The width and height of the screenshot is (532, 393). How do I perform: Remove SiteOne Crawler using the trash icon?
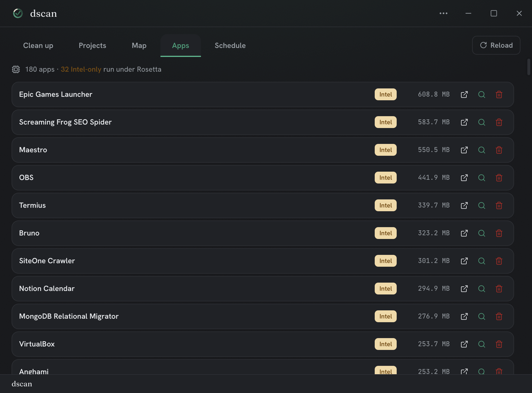499,261
